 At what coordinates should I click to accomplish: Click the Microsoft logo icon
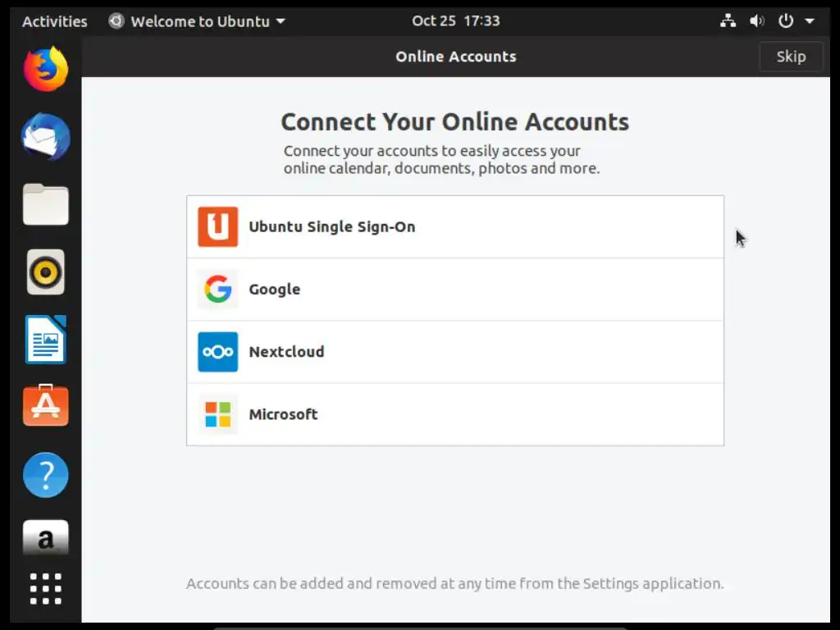(217, 414)
